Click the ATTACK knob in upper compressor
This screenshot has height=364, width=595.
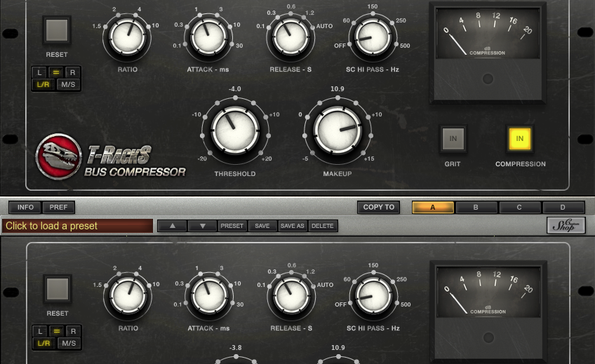[x=208, y=37]
